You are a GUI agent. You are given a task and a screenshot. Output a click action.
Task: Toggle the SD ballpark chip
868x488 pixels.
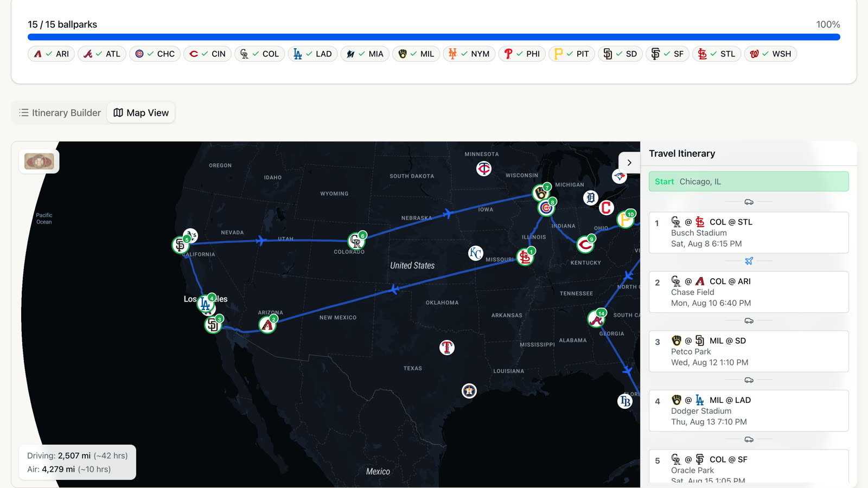(x=620, y=54)
